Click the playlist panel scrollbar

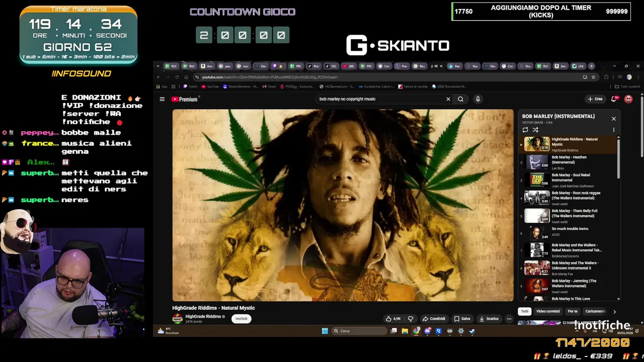[x=618, y=158]
